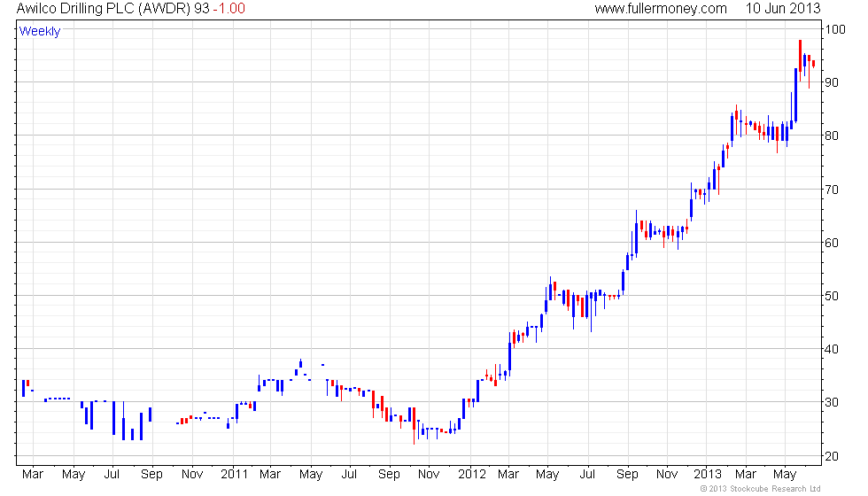The image size is (868, 496).
Task: Select the 2011 label on time axis
Action: 234,475
